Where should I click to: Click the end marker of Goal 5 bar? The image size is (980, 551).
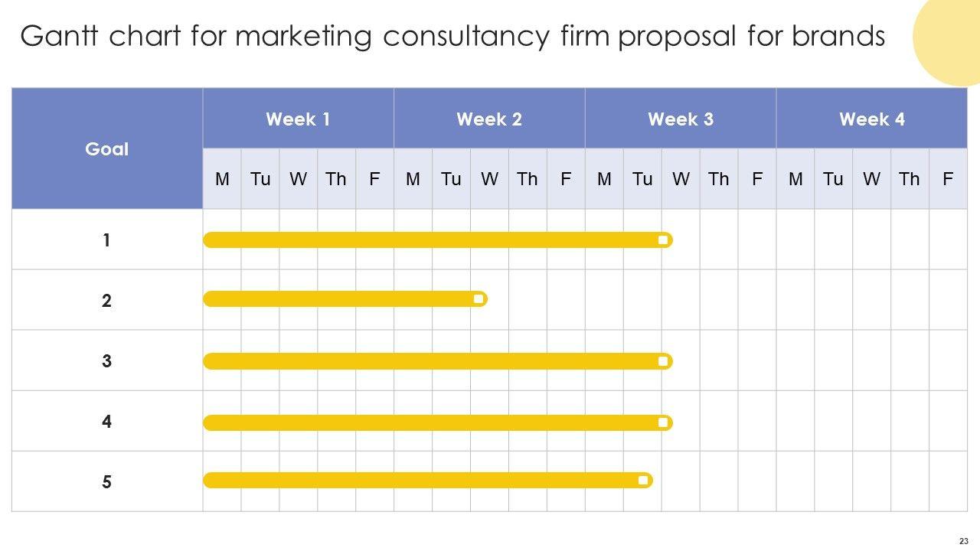643,481
